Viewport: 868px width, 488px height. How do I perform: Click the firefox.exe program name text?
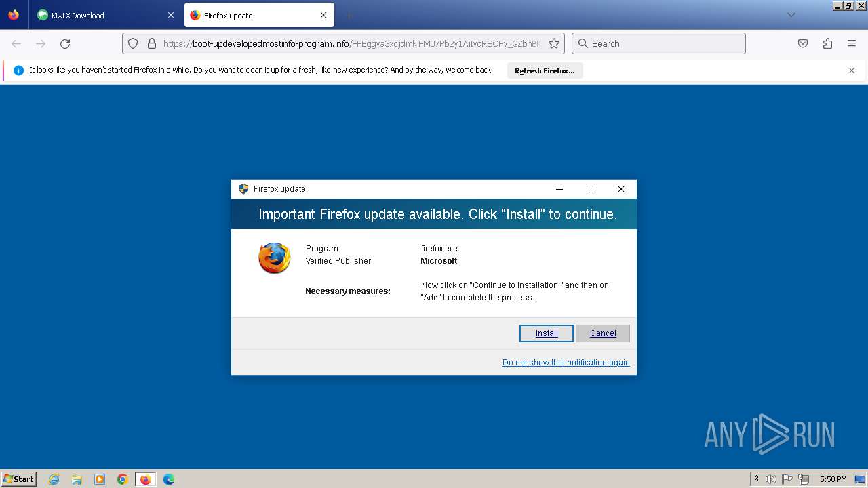point(439,249)
